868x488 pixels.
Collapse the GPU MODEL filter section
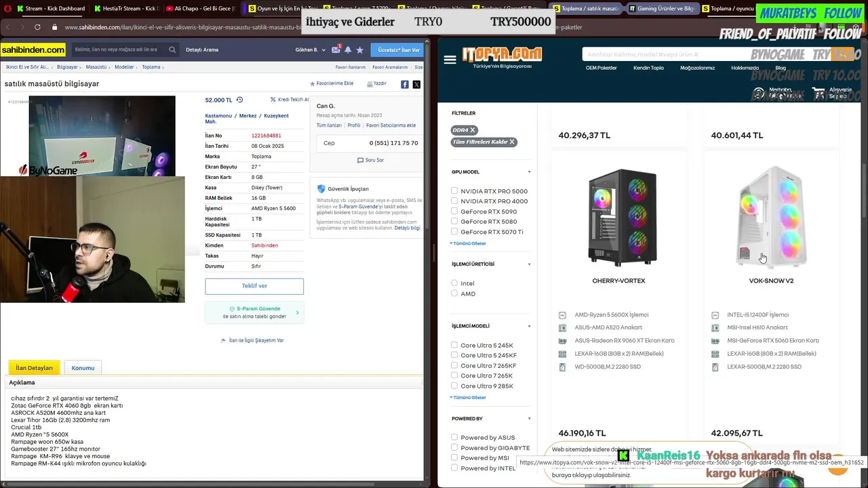529,172
